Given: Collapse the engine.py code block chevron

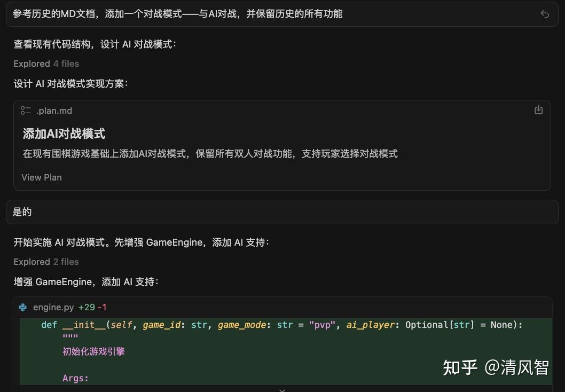Looking at the screenshot, I should pyautogui.click(x=282, y=389).
